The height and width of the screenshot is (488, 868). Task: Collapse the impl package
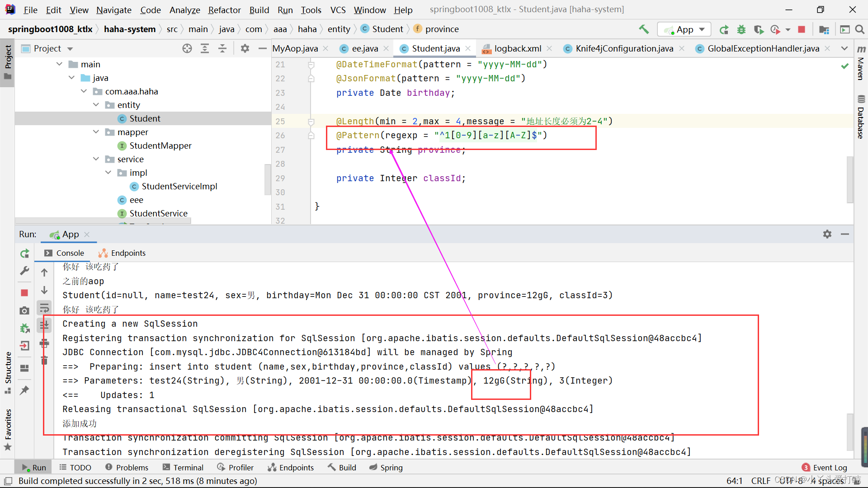tap(108, 173)
